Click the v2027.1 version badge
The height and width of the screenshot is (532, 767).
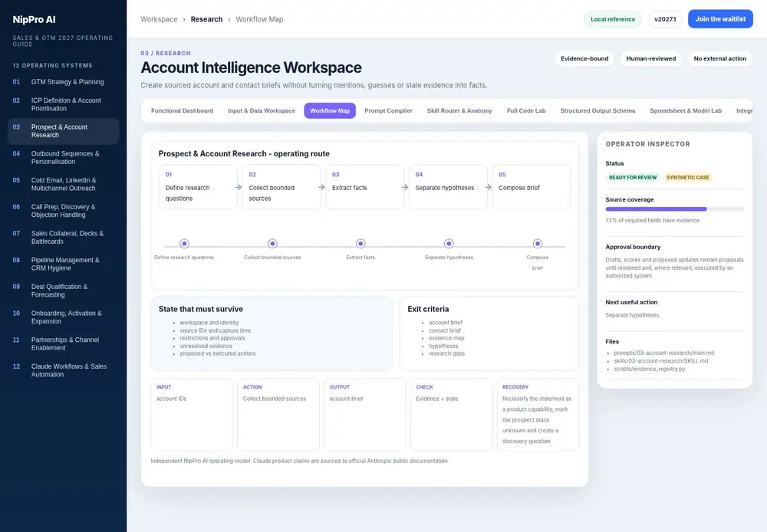click(665, 19)
